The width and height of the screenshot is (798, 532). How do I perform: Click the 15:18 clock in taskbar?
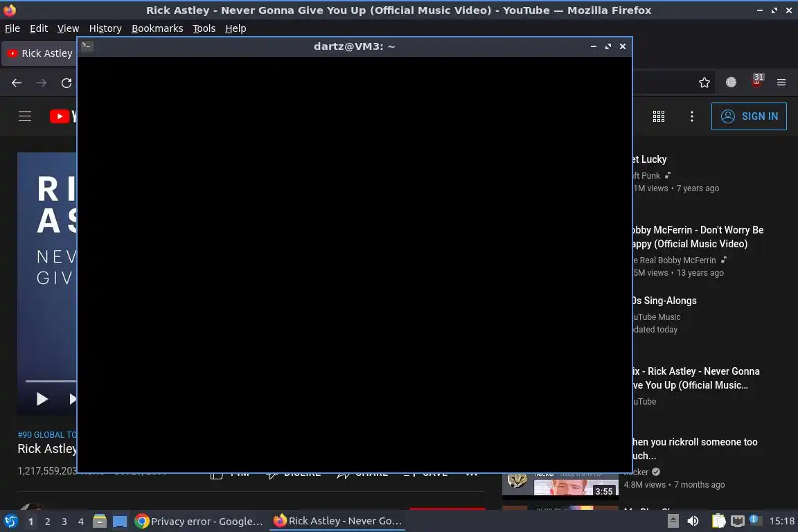click(781, 521)
